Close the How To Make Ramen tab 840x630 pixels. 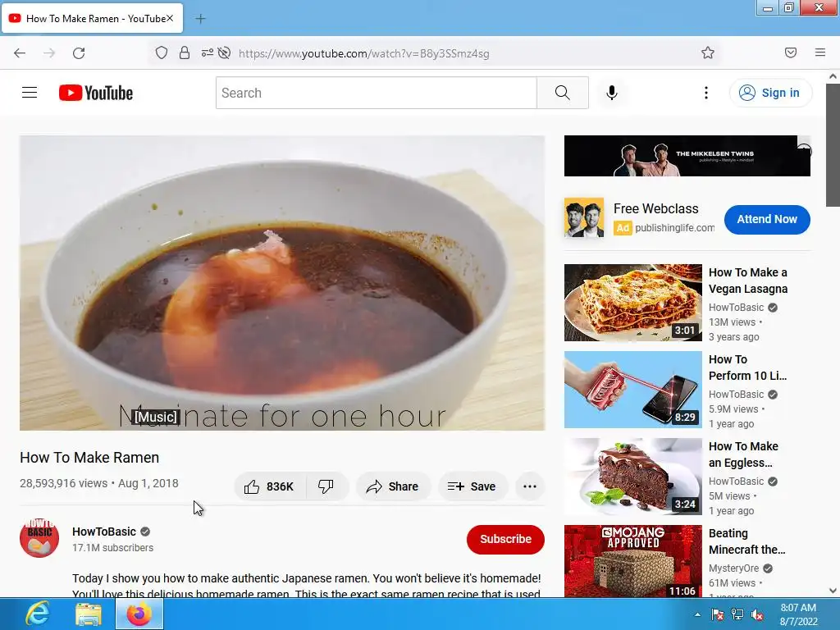[170, 18]
